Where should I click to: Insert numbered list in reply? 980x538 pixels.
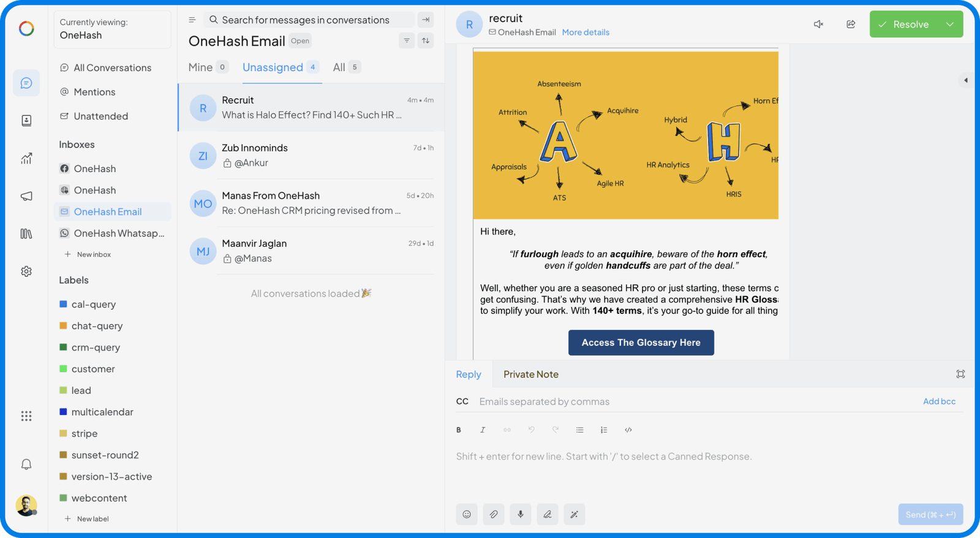pyautogui.click(x=604, y=430)
